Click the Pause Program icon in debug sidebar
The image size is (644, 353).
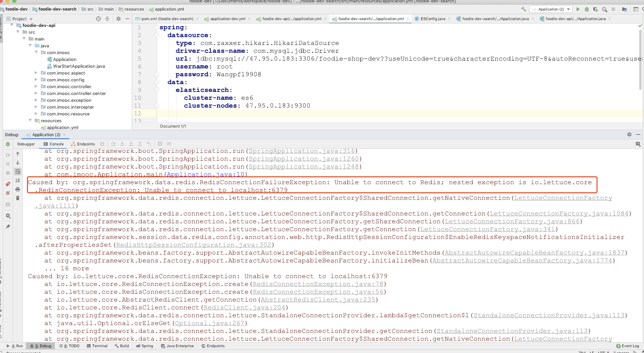coord(8,164)
